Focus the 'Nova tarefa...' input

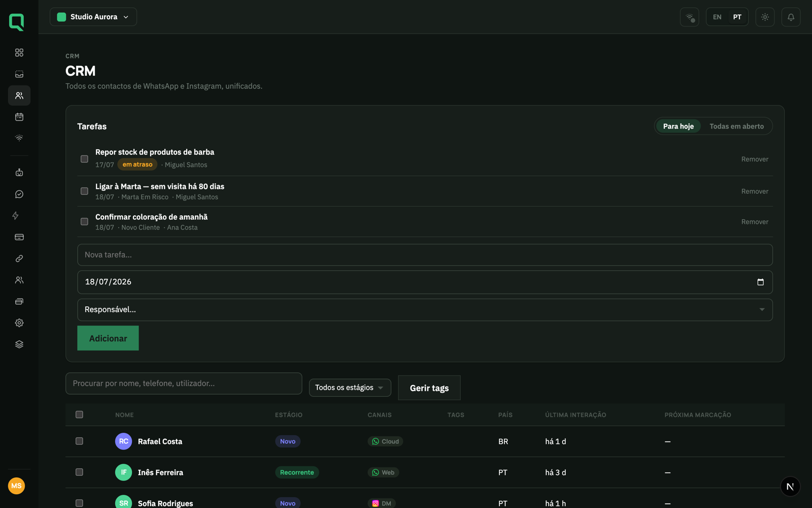(425, 255)
